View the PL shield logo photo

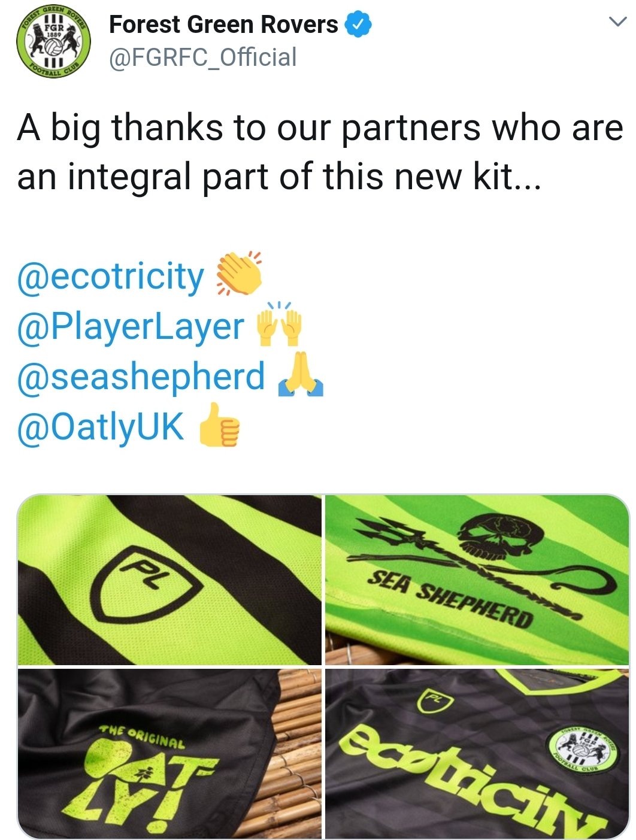[169, 579]
